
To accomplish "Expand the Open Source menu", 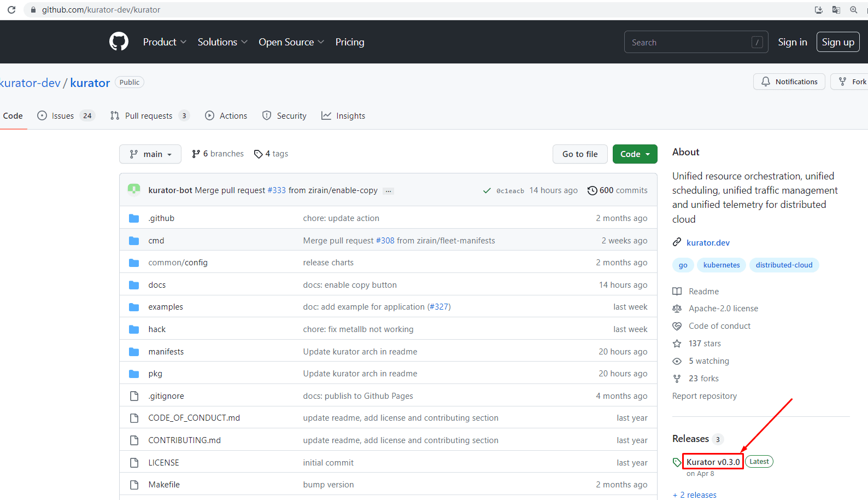I will click(x=291, y=42).
